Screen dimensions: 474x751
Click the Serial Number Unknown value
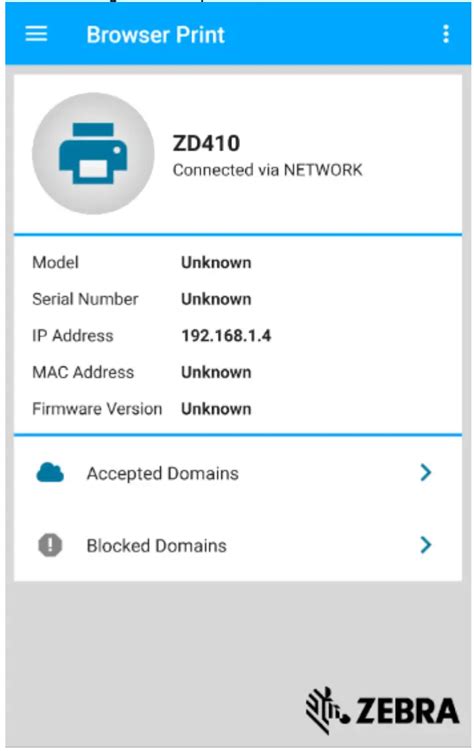pyautogui.click(x=216, y=299)
